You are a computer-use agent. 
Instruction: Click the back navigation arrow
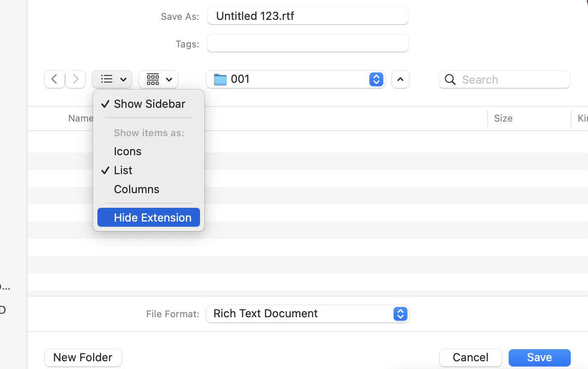point(55,79)
